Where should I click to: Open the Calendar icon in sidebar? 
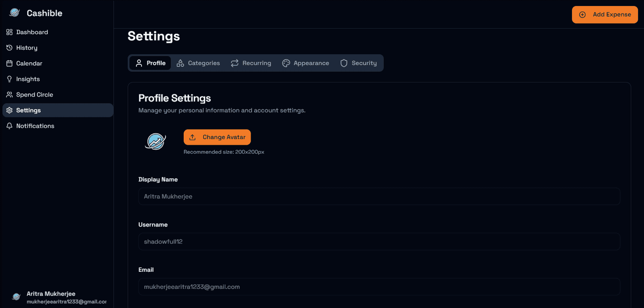[x=9, y=63]
